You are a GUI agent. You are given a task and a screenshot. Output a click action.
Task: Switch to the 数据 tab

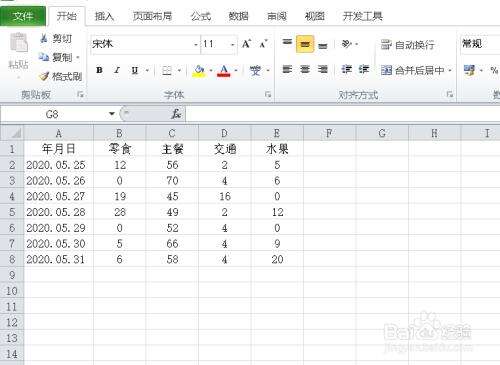click(x=239, y=16)
